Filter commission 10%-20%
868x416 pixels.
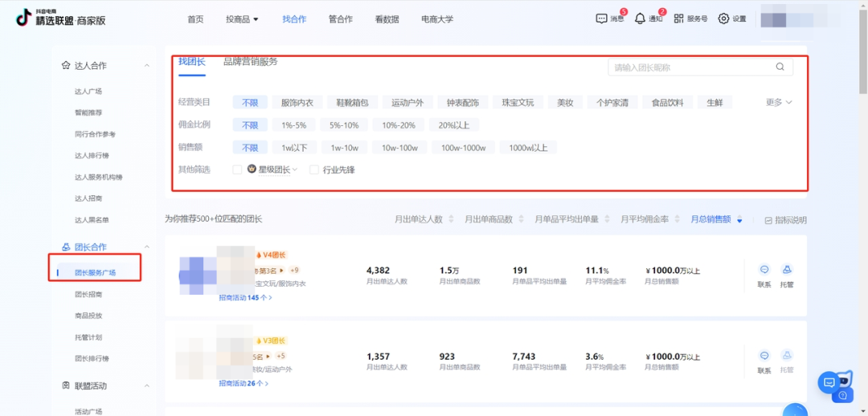(399, 125)
